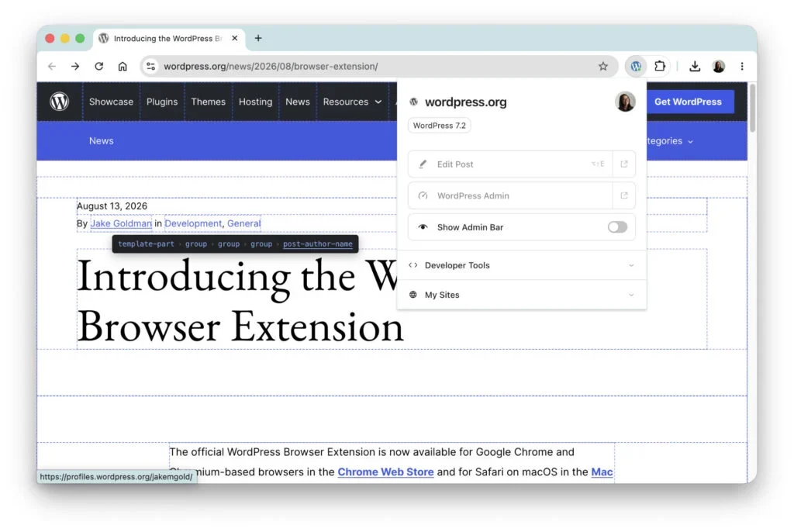Open News in the top navigation bar
Screen dimensions: 794x532
click(x=297, y=102)
